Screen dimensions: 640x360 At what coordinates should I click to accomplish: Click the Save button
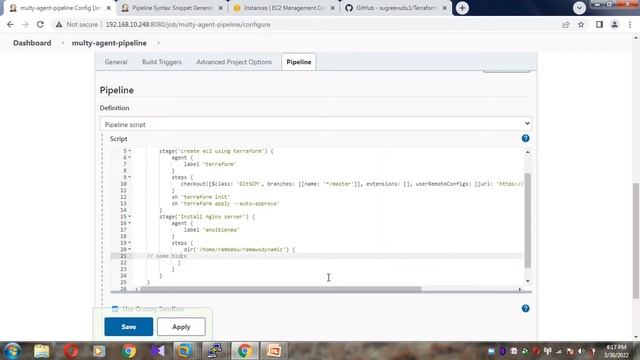click(x=129, y=327)
